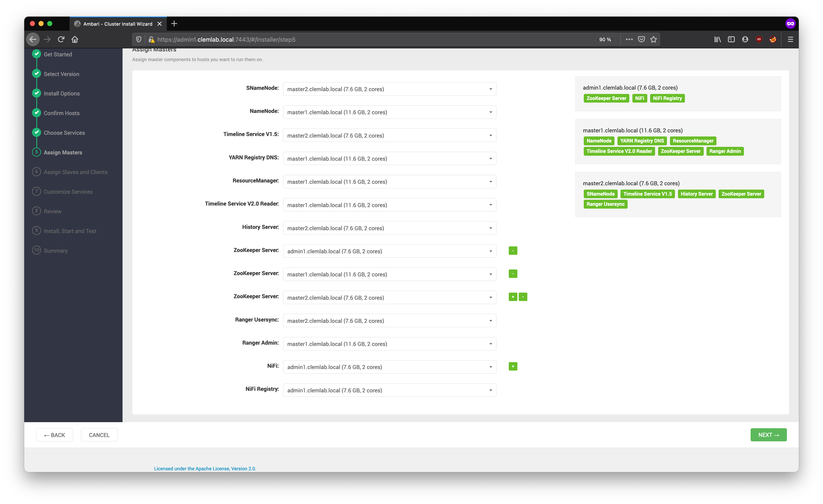823x504 pixels.
Task: Select the Install Options wizard step
Action: (61, 94)
